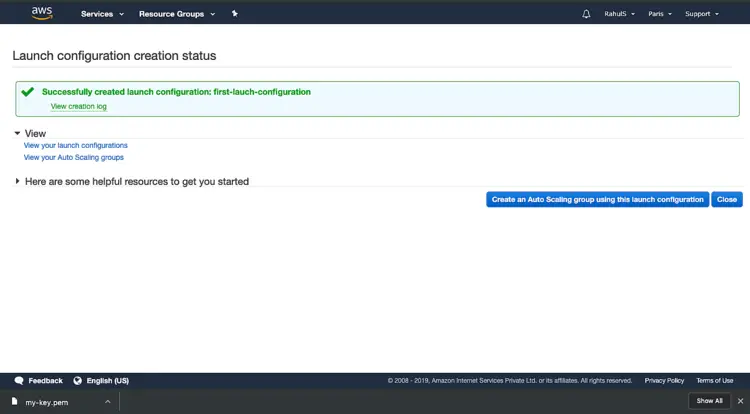Open the RahulS account dropdown
This screenshot has height=414, width=750.
(x=619, y=14)
